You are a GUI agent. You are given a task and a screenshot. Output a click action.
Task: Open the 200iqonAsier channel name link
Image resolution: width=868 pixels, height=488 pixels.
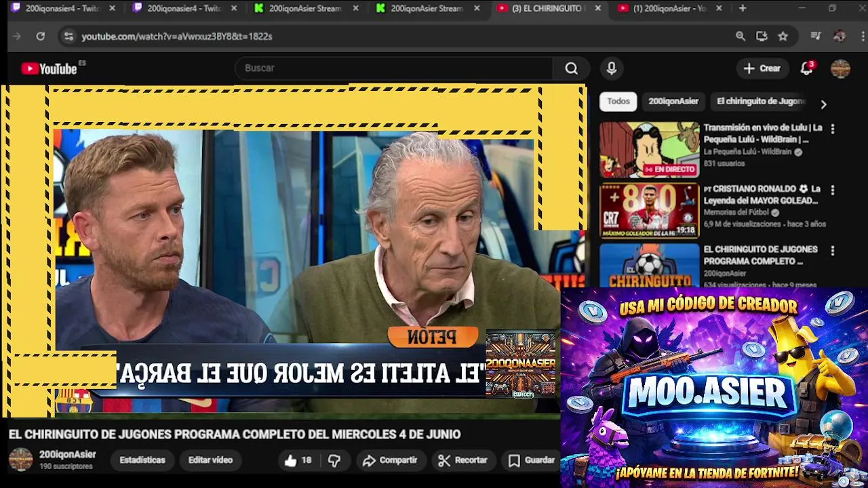pyautogui.click(x=68, y=455)
